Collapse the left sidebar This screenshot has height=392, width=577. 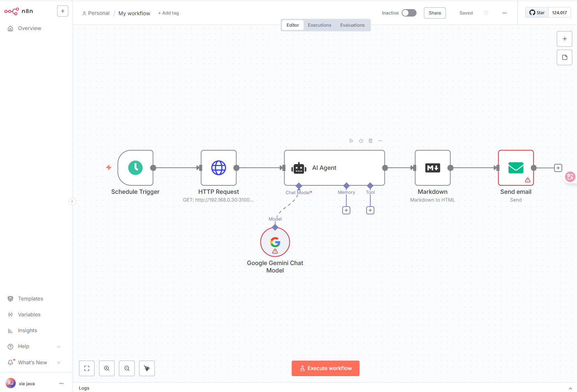pos(72,202)
